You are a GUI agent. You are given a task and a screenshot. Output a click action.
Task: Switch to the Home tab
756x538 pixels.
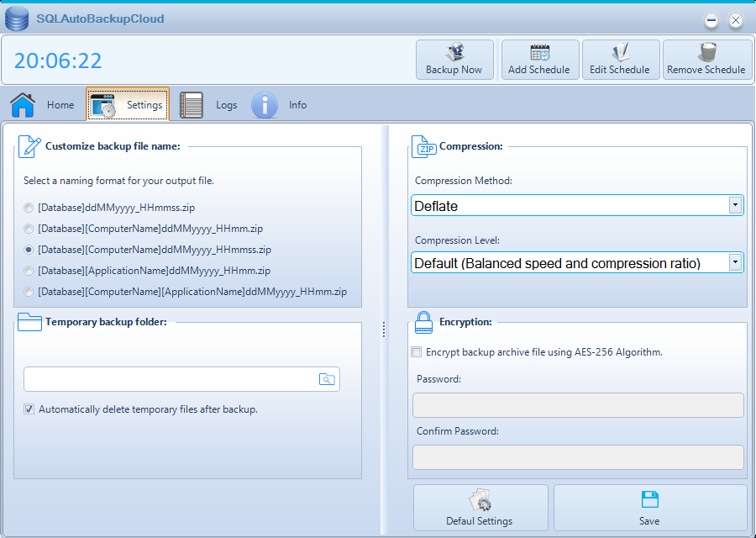tap(43, 105)
